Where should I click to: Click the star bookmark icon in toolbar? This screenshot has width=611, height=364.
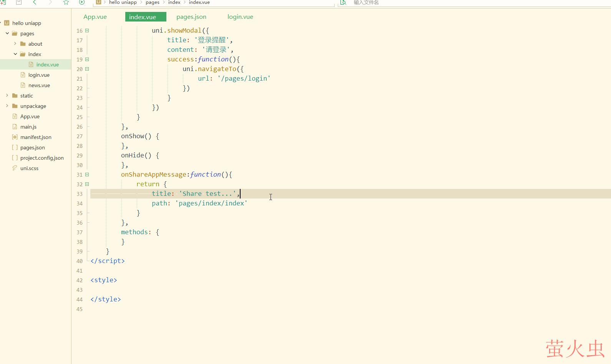[x=66, y=2]
